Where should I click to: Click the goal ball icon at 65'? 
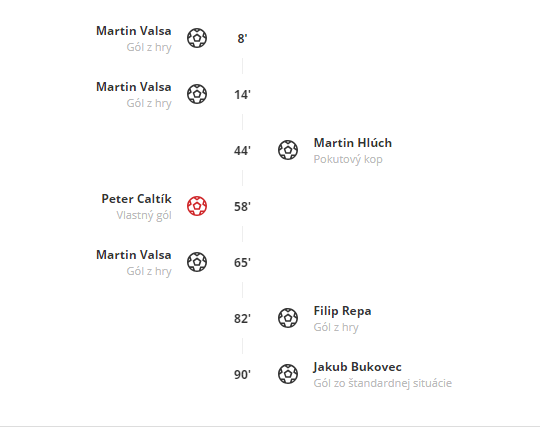197,262
